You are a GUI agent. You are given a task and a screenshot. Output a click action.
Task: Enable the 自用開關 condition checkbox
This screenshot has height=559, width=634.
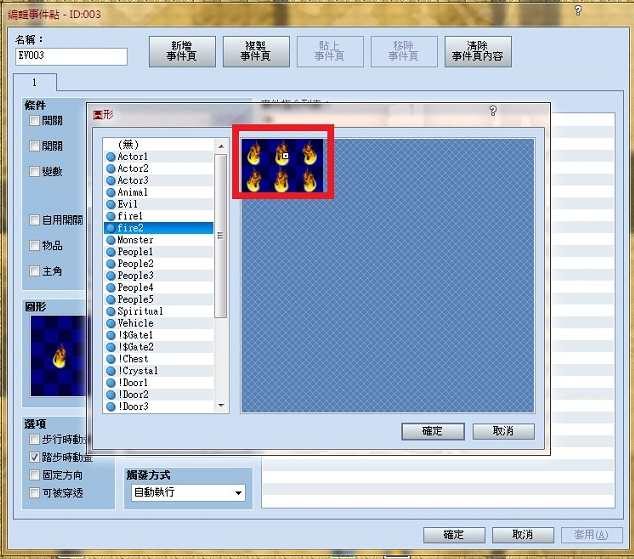(x=34, y=220)
